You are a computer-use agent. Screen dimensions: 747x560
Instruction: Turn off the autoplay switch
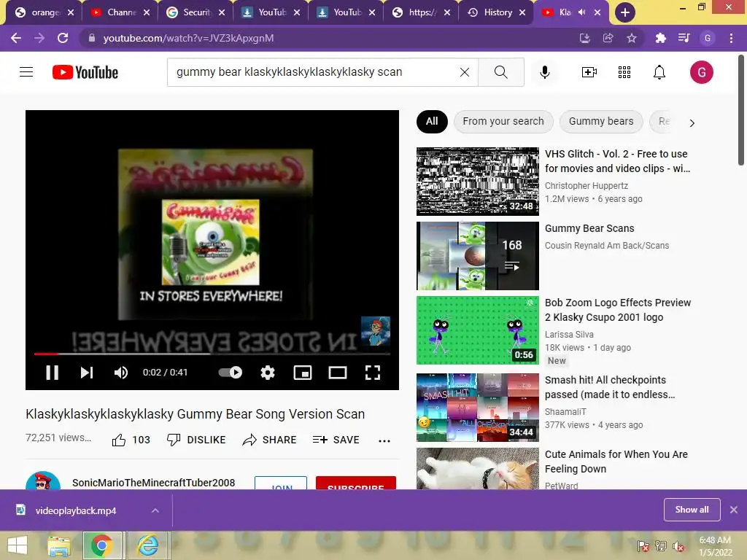[x=230, y=373]
